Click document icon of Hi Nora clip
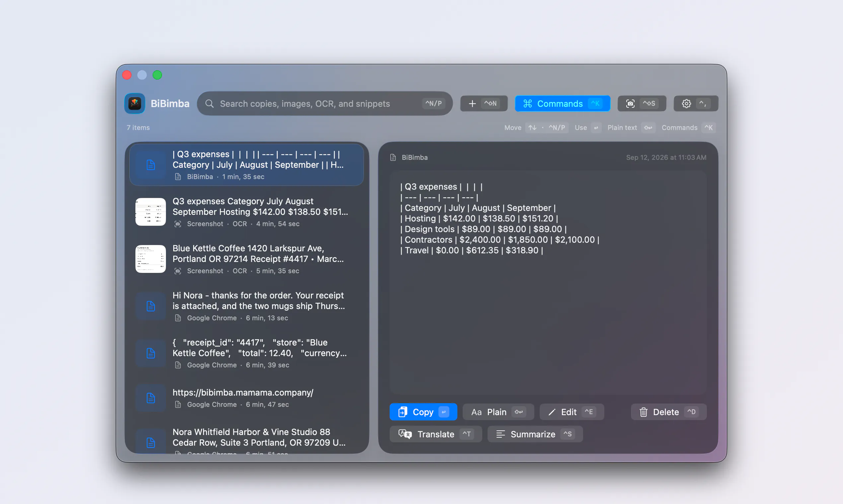Screen dimensions: 843x504 151,306
